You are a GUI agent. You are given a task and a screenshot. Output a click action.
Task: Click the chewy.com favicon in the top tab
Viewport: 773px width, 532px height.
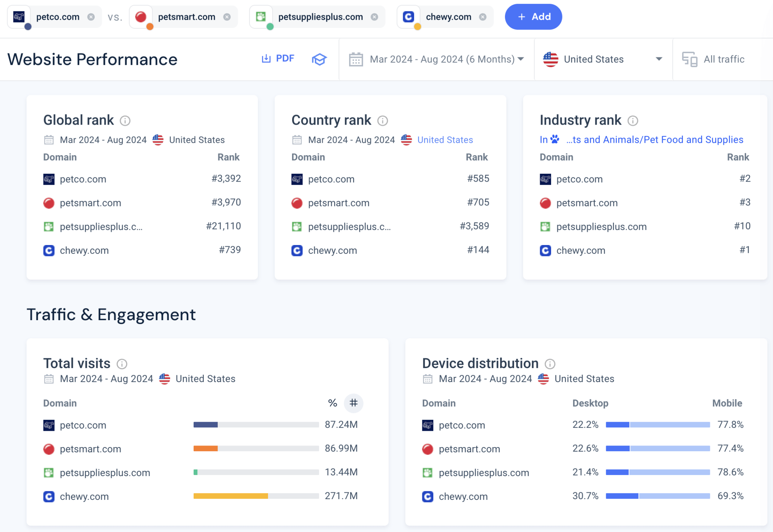pyautogui.click(x=408, y=17)
